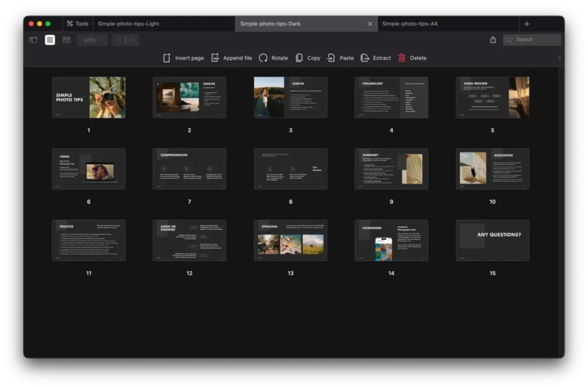Screen dimensions: 588x389
Task: Close the Simple-photo-tips-Dark tab
Action: click(x=370, y=24)
